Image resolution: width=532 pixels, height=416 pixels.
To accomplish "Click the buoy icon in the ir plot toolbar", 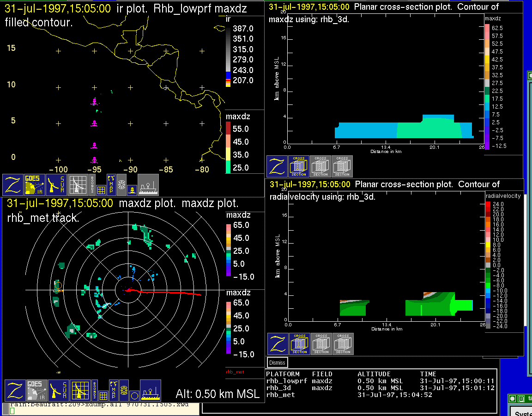I will (x=132, y=190).
